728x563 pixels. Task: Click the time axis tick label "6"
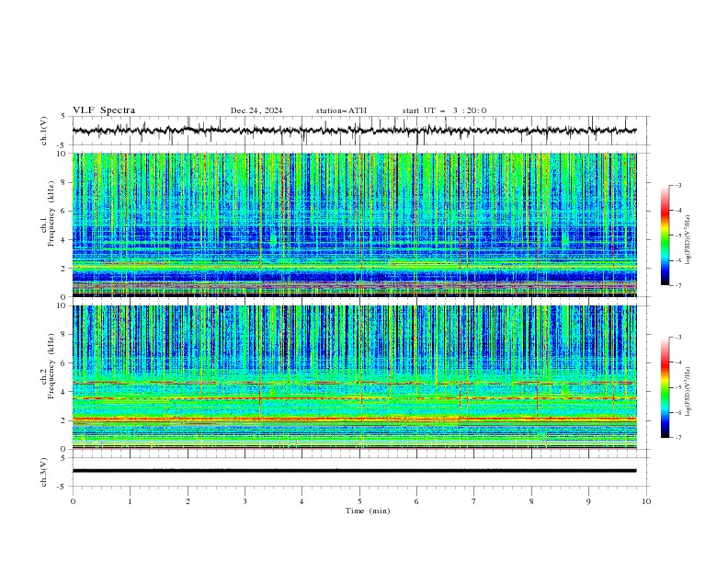click(417, 501)
